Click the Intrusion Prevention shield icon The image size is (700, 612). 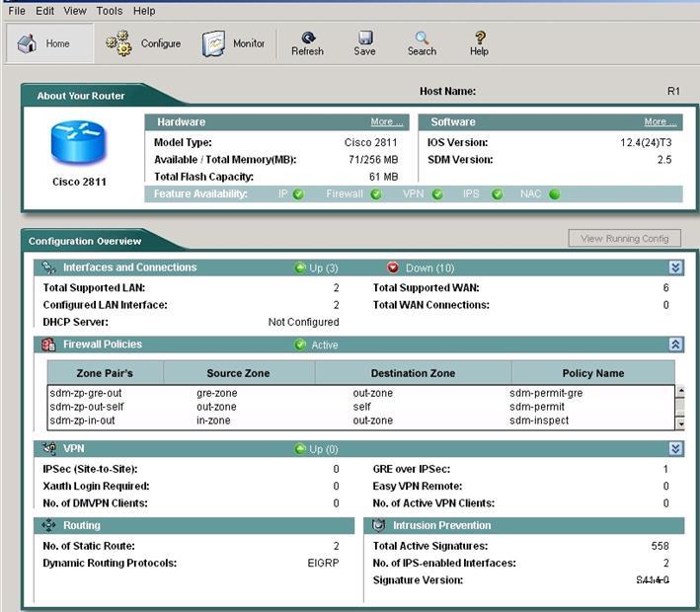tap(378, 525)
